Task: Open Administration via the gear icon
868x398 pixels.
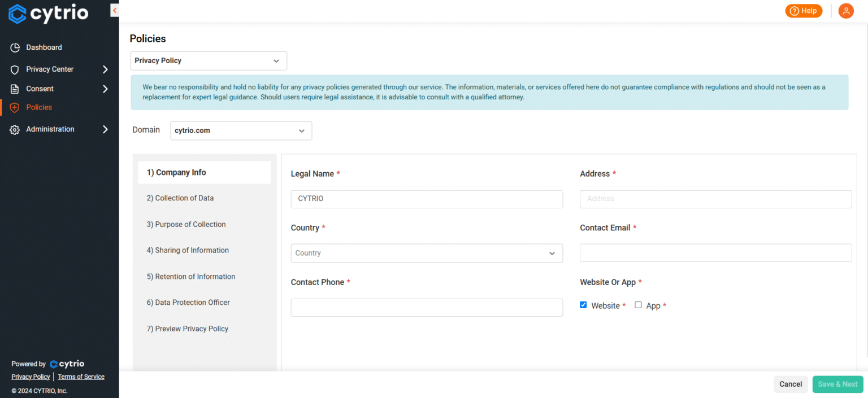Action: click(15, 129)
